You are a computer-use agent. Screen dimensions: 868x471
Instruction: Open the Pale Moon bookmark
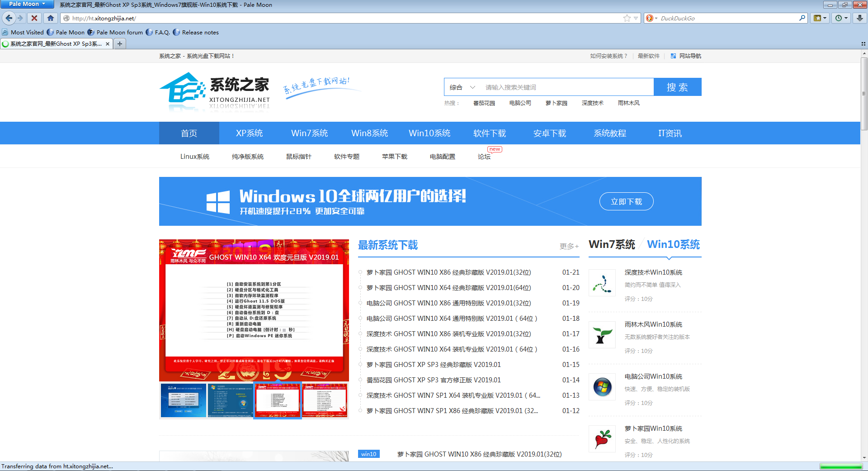pyautogui.click(x=66, y=33)
